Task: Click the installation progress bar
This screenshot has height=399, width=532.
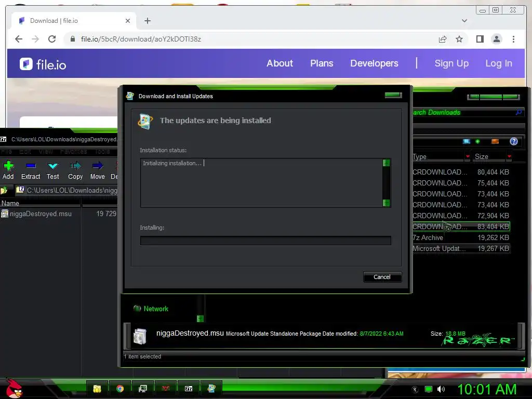Action: (265, 241)
